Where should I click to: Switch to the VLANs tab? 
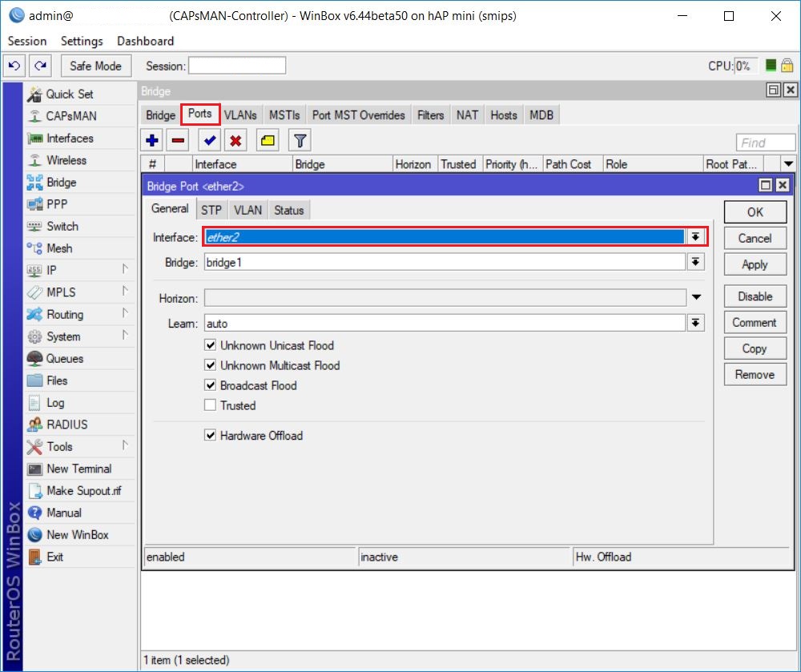tap(240, 115)
